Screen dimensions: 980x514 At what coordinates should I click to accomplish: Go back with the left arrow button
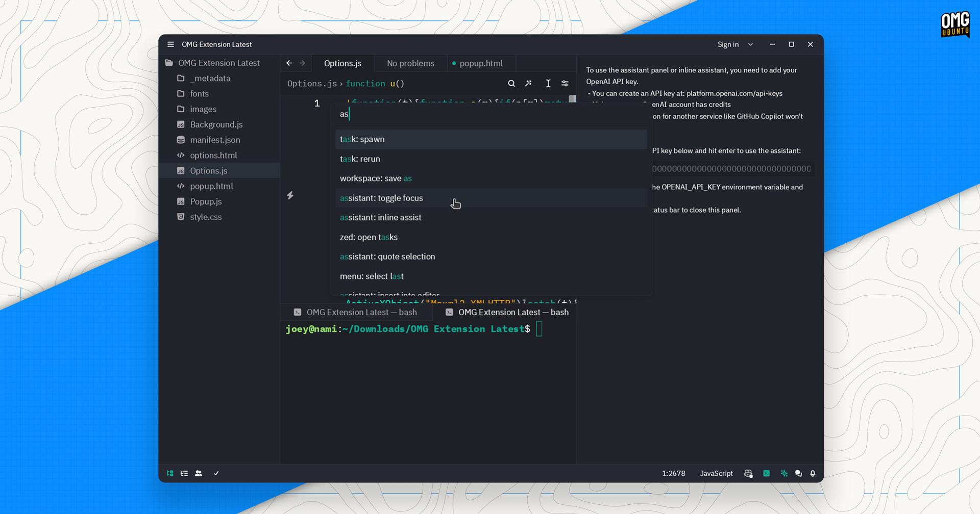click(x=289, y=63)
